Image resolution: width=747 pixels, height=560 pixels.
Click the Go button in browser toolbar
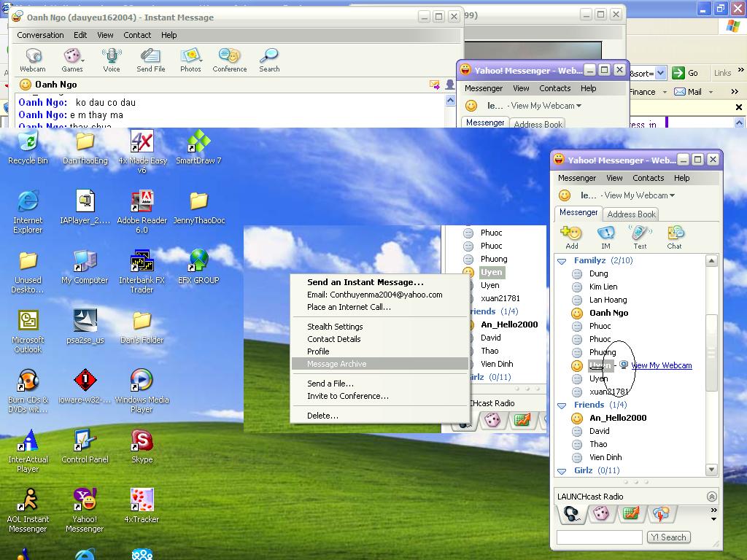685,74
